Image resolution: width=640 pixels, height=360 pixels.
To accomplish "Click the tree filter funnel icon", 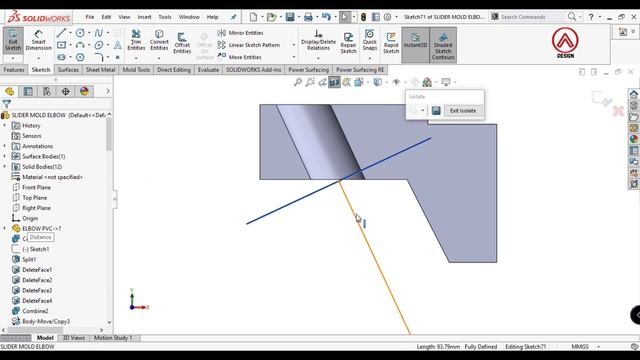I will click(x=7, y=104).
